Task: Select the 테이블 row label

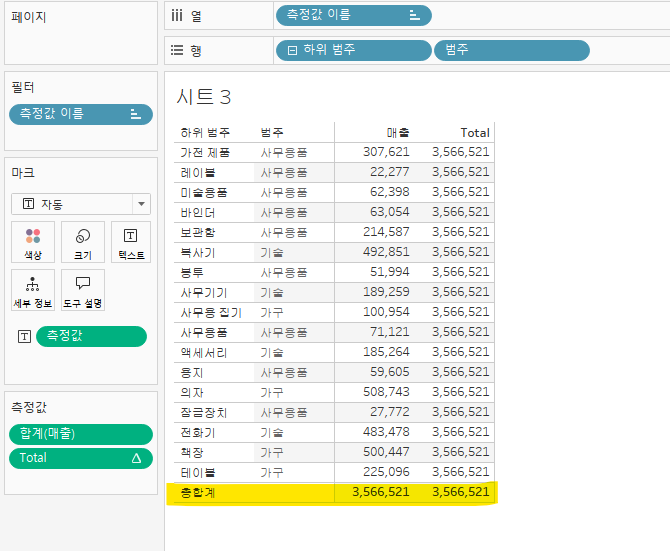Action: [197, 472]
